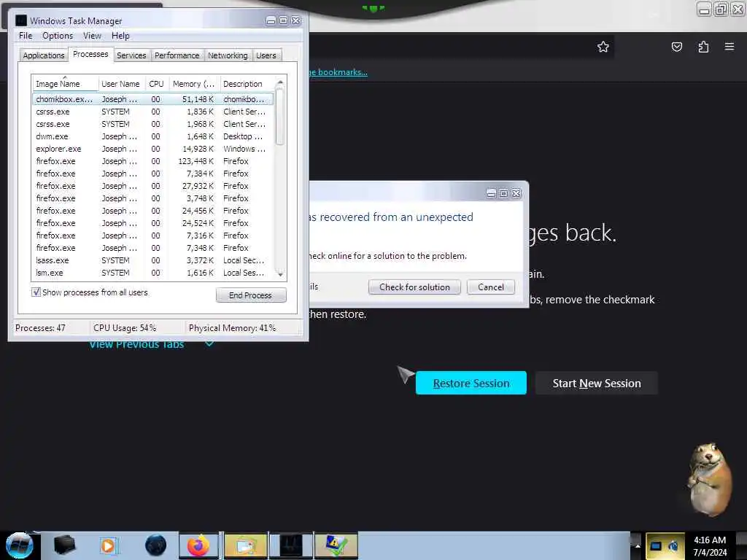
Task: Open the dark globe taskbar icon
Action: coord(155,545)
